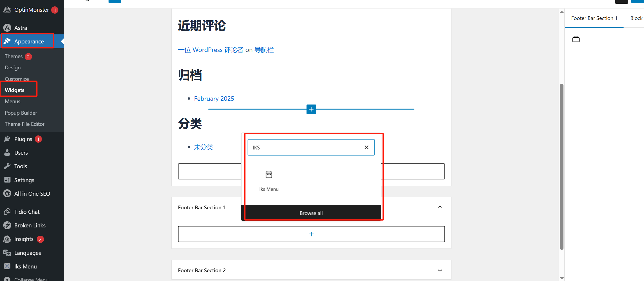Viewport: 644px width, 281px height.
Task: Click the Languages translate icon
Action: click(x=7, y=253)
